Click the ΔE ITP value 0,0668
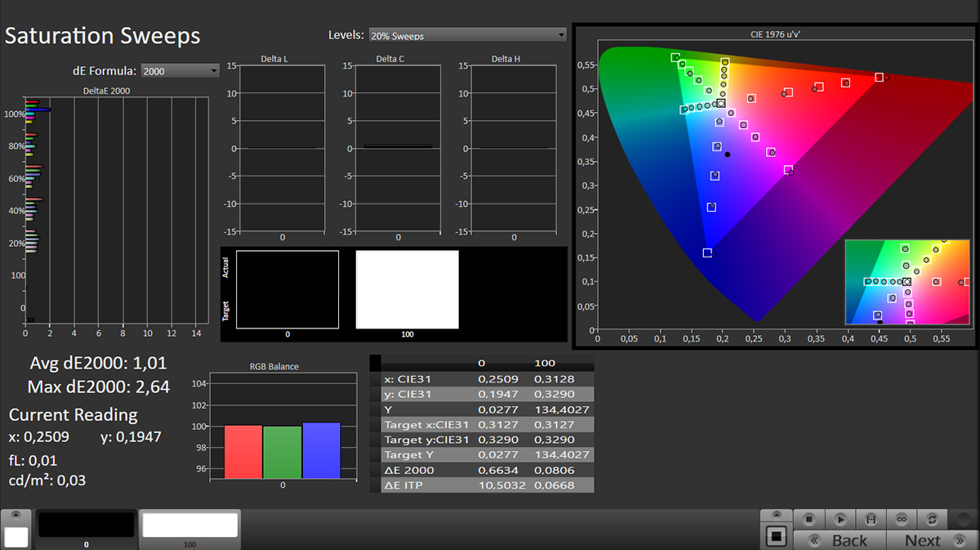 coord(555,485)
